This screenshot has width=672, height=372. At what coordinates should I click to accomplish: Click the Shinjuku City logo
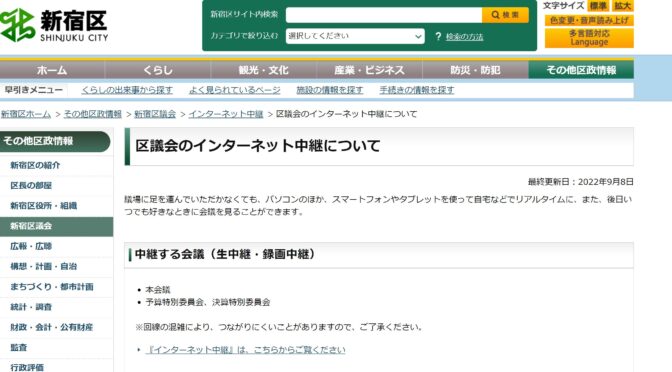pos(54,25)
